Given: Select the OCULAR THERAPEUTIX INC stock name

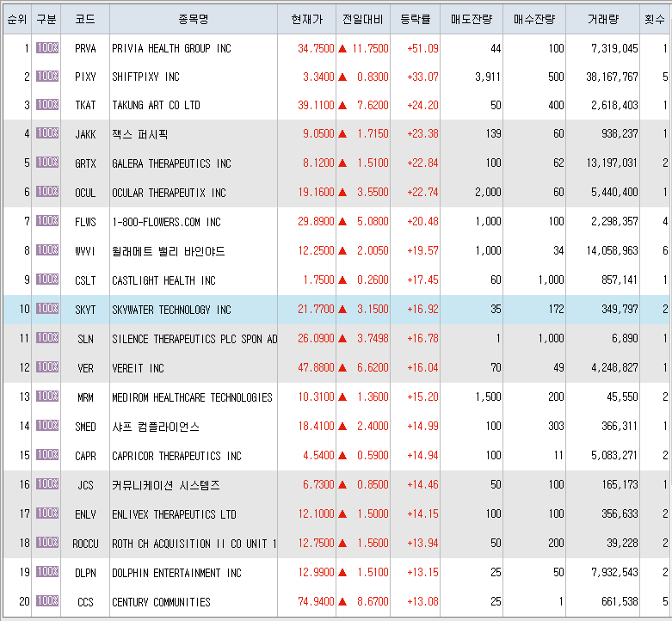Looking at the screenshot, I should click(x=169, y=193).
